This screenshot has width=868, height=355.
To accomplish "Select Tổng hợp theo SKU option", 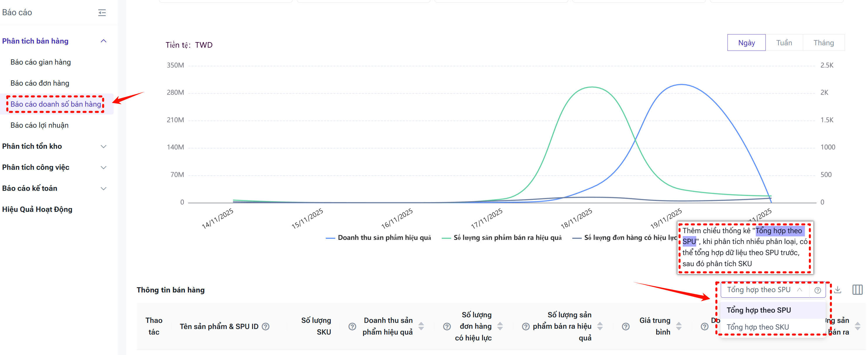I will click(758, 327).
